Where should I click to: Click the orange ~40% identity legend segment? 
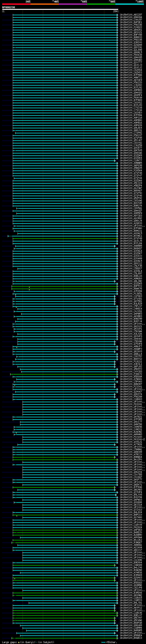45,4
